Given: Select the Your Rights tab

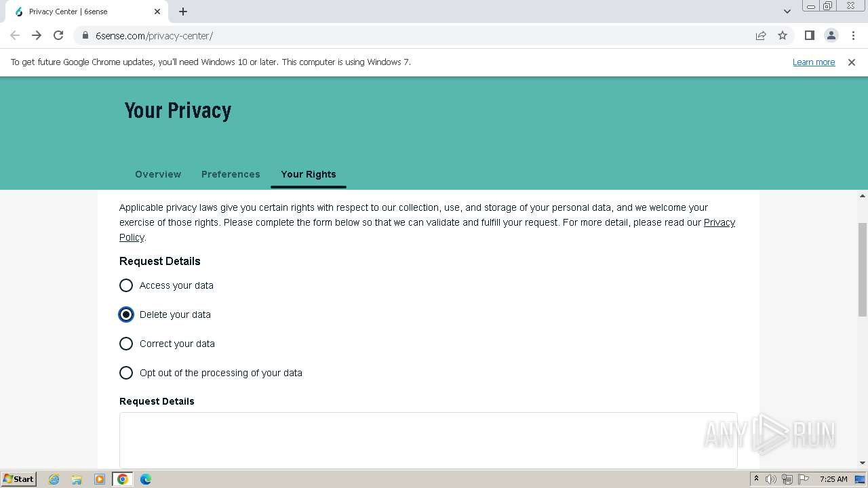Looking at the screenshot, I should [x=309, y=174].
